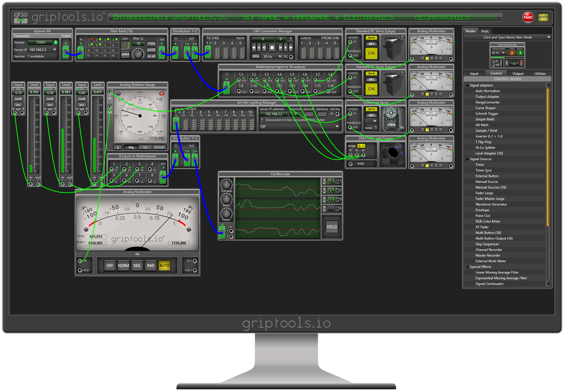
Task: Toggle ON for first Standard RC Servo
Action: coord(371,53)
